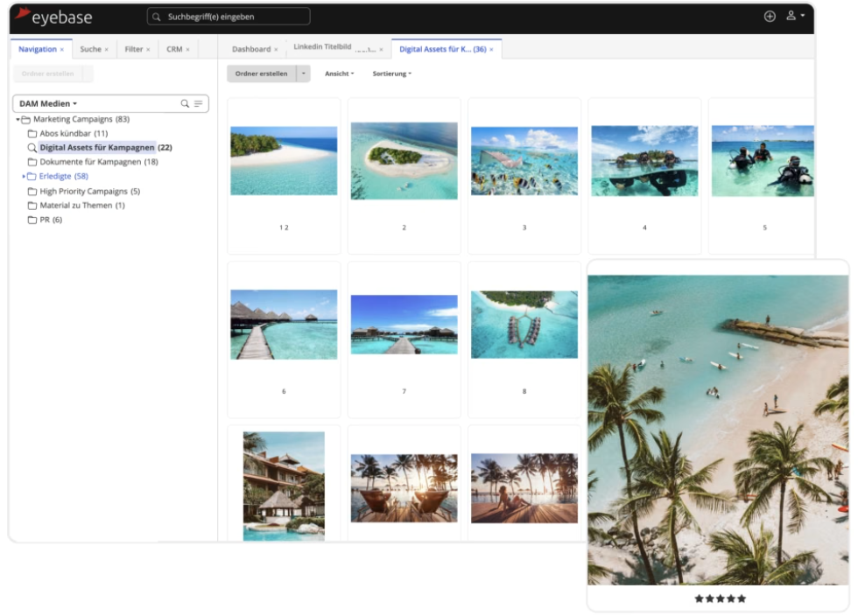Close the Filter tab
The height and width of the screenshot is (616, 858).
tap(148, 50)
